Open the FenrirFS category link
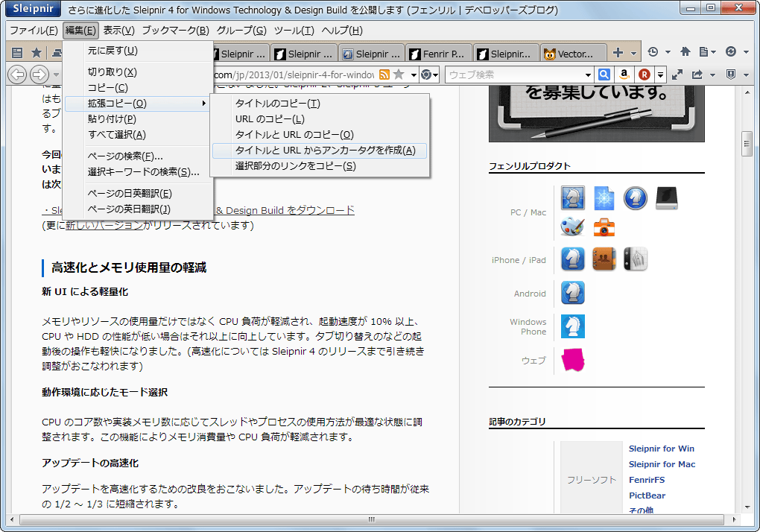This screenshot has width=760, height=532. tap(647, 480)
